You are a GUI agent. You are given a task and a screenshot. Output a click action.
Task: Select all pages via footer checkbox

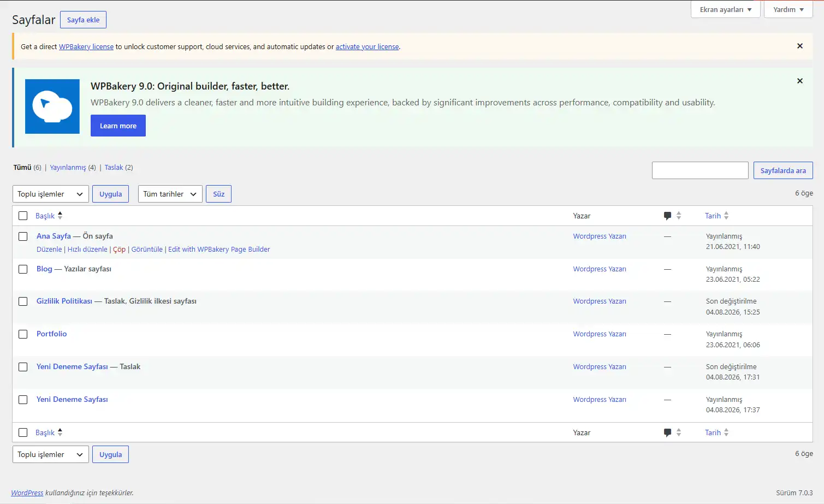click(23, 432)
